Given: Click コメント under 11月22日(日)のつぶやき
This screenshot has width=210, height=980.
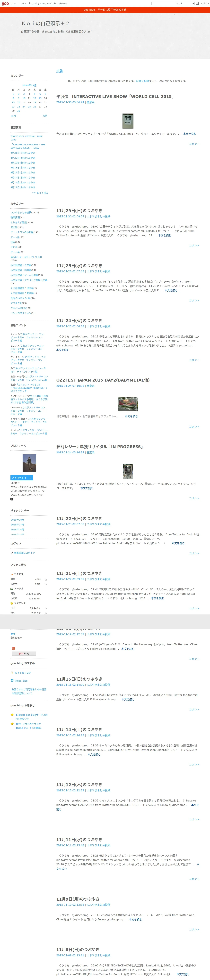Looking at the screenshot, I should pyautogui.click(x=194, y=554).
